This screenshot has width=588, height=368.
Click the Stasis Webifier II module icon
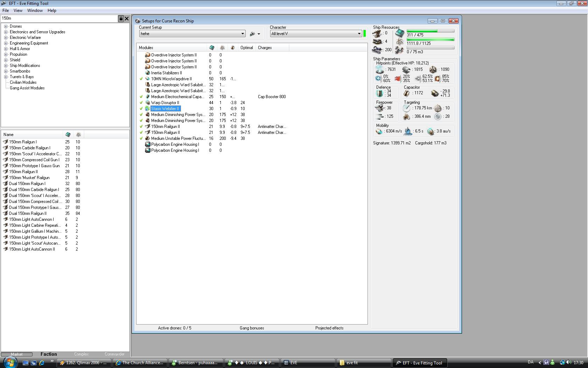[147, 109]
